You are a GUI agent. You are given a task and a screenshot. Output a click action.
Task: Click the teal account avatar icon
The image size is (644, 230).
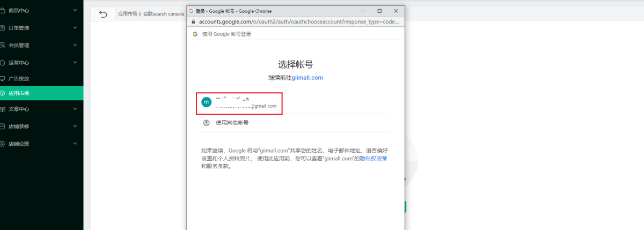pos(206,102)
